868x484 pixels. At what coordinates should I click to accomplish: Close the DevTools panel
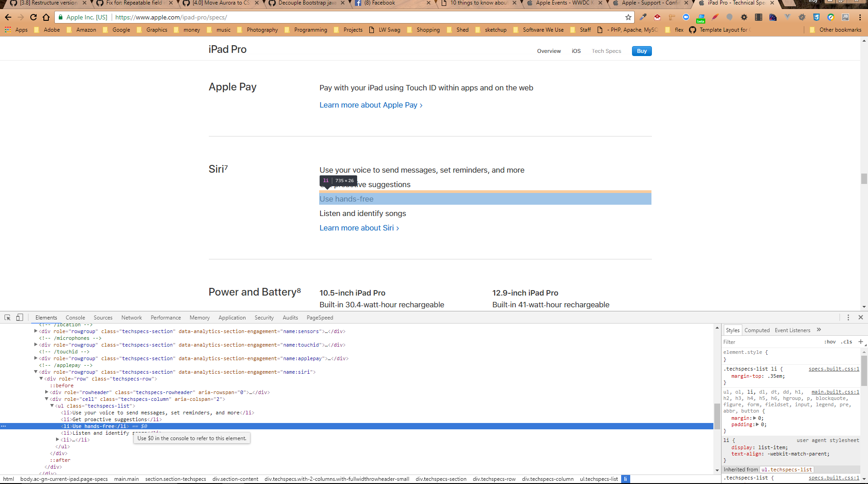pos(861,318)
